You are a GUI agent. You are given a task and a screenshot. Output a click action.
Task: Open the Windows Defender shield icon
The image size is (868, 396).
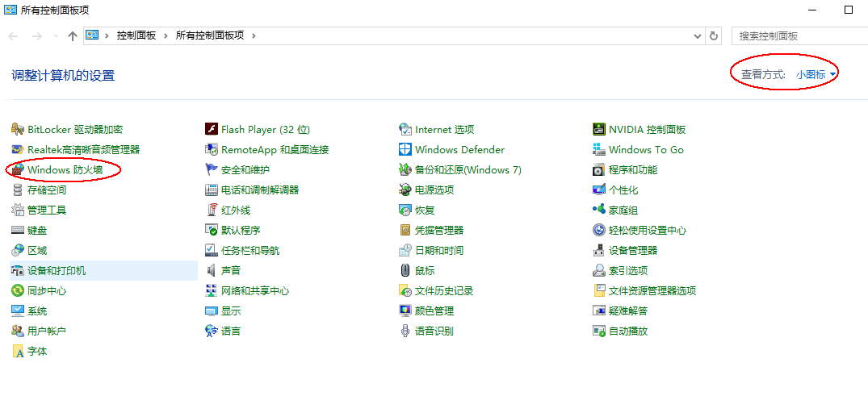[405, 150]
